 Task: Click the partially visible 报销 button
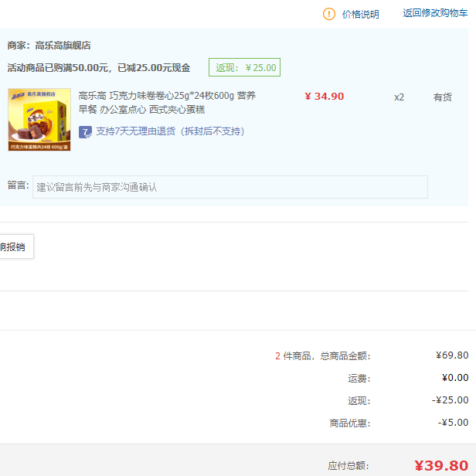pyautogui.click(x=16, y=246)
